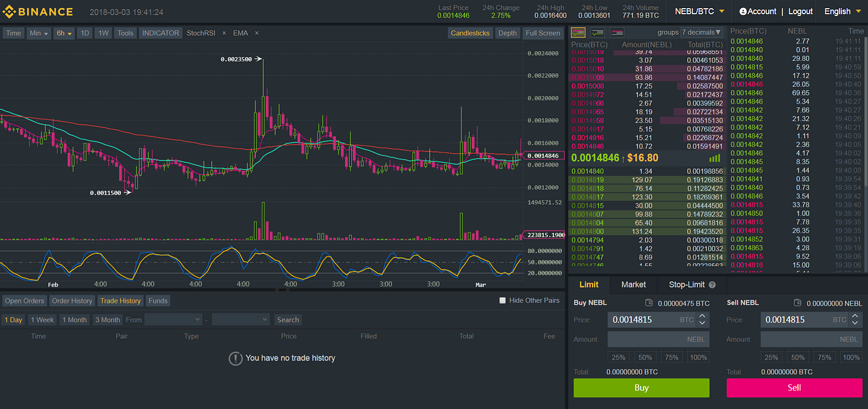Switch to the Limit order tab
868x409 pixels.
pyautogui.click(x=589, y=285)
